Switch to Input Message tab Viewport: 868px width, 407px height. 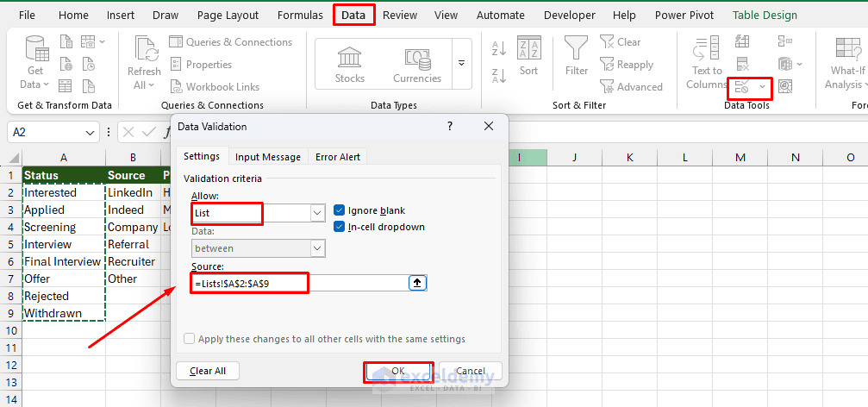point(268,157)
